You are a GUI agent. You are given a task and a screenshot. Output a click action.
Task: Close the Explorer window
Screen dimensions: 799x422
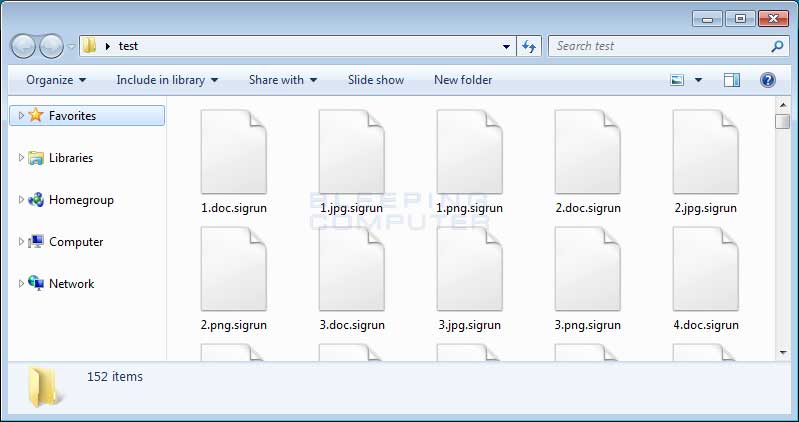click(774, 19)
